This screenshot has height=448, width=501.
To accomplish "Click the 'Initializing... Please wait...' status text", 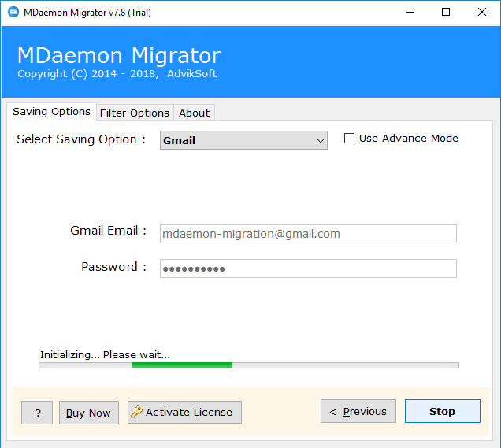I will [105, 355].
